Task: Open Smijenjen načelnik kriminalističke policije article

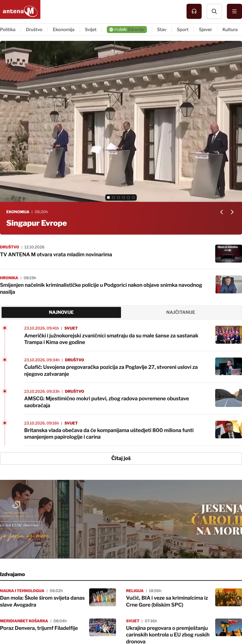Action: click(x=101, y=289)
